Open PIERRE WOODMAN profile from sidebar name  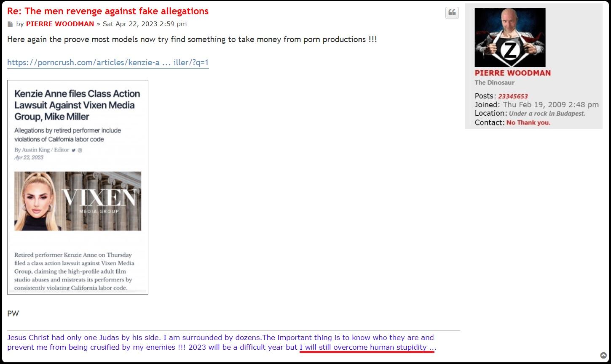click(512, 73)
